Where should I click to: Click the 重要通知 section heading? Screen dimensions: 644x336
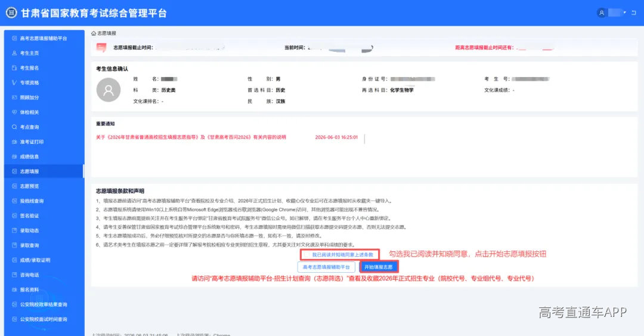106,124
